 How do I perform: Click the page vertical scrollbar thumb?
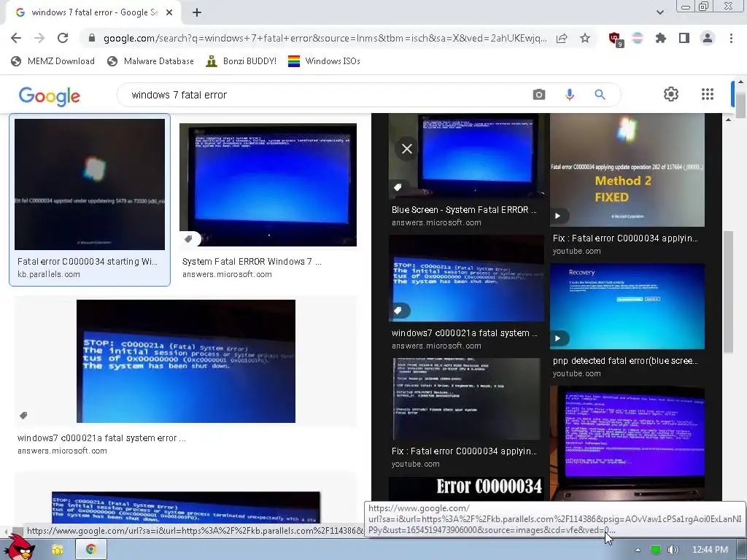point(740,104)
